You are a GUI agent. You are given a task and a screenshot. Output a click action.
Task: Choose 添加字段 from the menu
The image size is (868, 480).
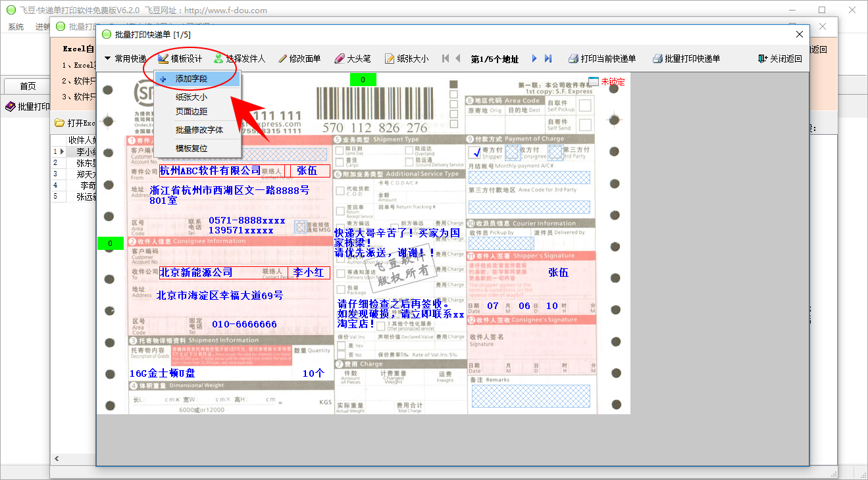197,79
